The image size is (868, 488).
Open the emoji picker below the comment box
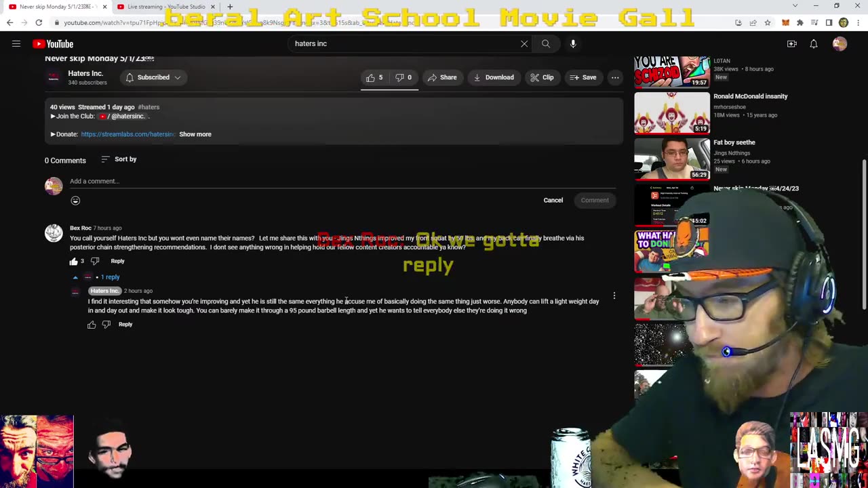[75, 201]
